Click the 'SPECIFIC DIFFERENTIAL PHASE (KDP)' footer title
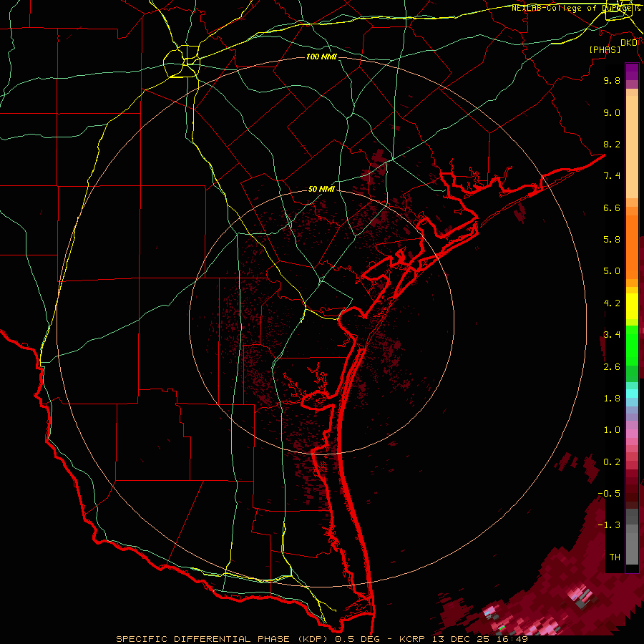The height and width of the screenshot is (644, 644). pos(224,639)
